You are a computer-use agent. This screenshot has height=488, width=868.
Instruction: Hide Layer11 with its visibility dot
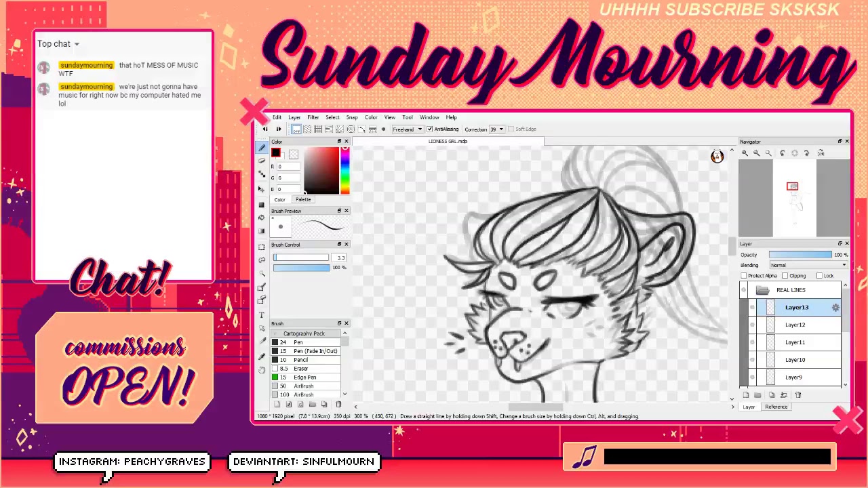pyautogui.click(x=752, y=342)
